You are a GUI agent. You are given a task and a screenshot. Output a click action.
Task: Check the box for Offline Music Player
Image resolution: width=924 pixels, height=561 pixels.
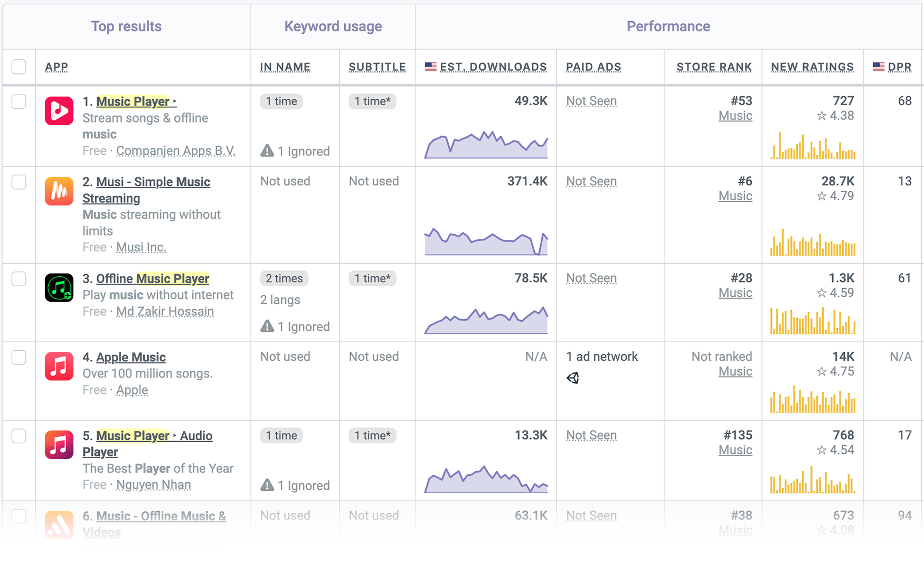[19, 278]
